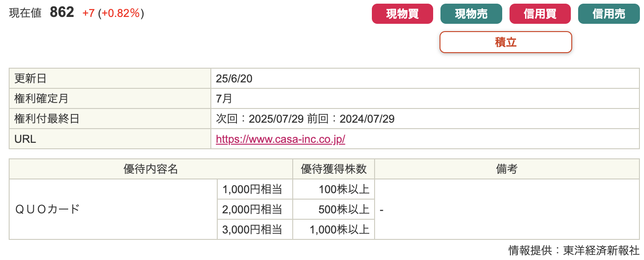The height and width of the screenshot is (260, 644).
Task: Select the ＱＵＯカード benefit cell
Action: tap(113, 209)
